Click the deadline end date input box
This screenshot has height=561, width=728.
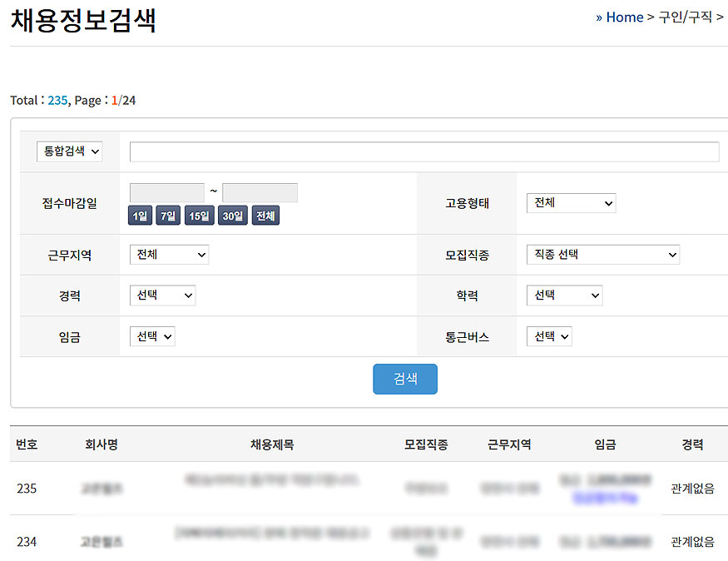(260, 192)
